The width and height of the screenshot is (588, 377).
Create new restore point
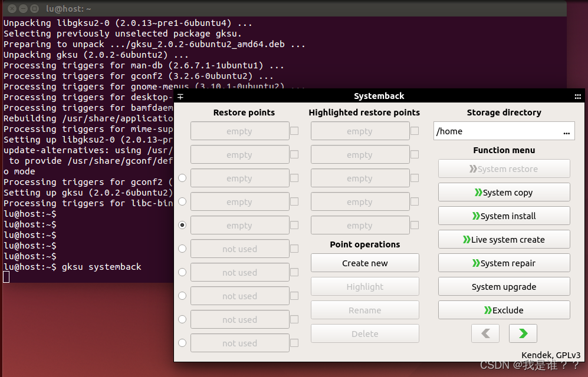point(365,263)
